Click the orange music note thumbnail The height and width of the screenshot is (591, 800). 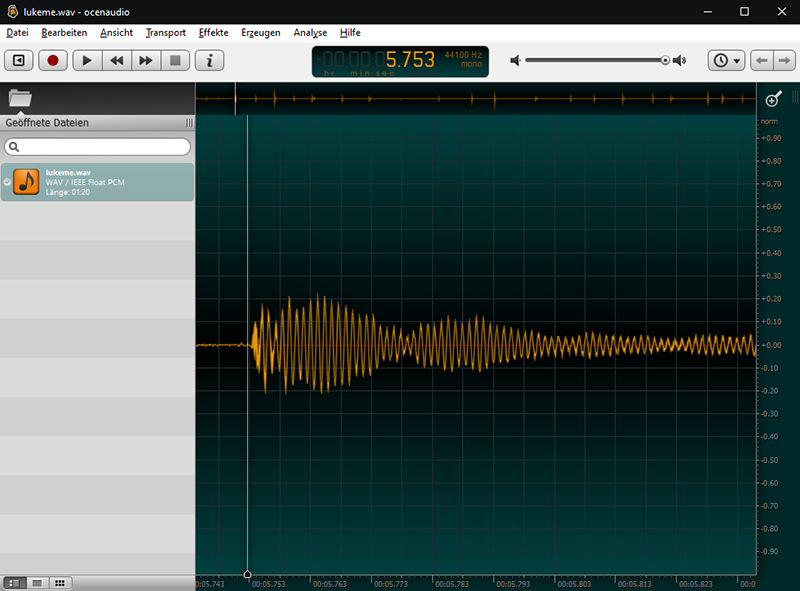coord(26,182)
